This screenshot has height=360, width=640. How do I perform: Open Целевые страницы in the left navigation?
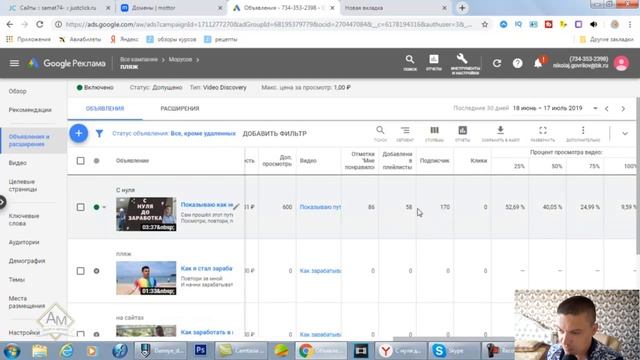tap(23, 185)
